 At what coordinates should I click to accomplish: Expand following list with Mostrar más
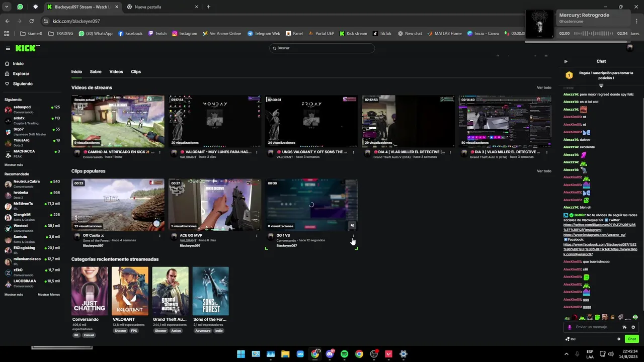[14, 165]
